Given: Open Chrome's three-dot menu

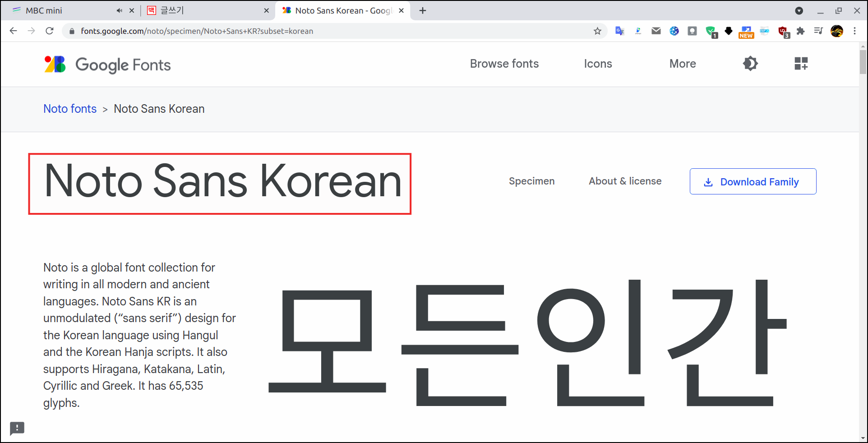Looking at the screenshot, I should pyautogui.click(x=854, y=31).
